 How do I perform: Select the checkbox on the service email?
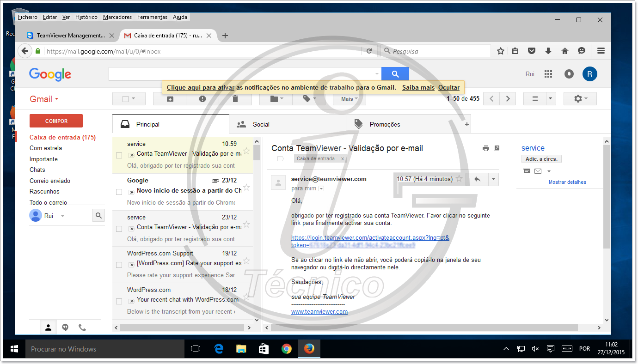point(119,155)
